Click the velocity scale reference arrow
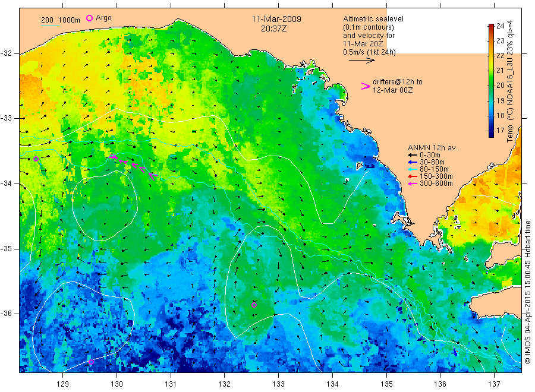 click(x=361, y=61)
